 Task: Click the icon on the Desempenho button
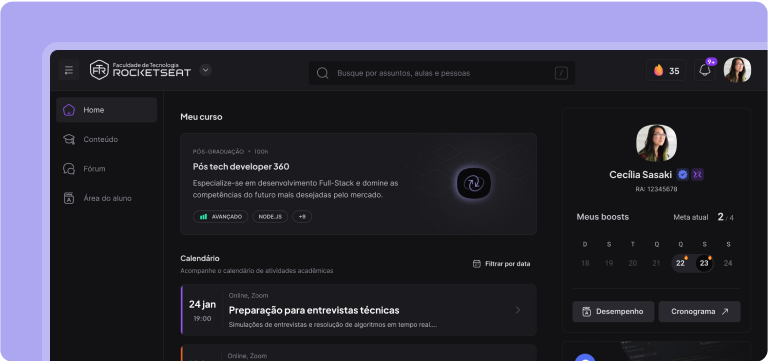(587, 312)
